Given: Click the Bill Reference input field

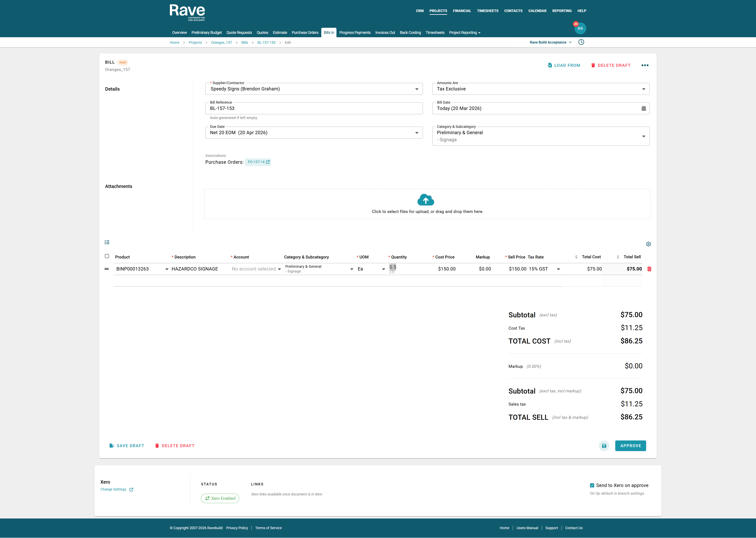Looking at the screenshot, I should (x=313, y=108).
